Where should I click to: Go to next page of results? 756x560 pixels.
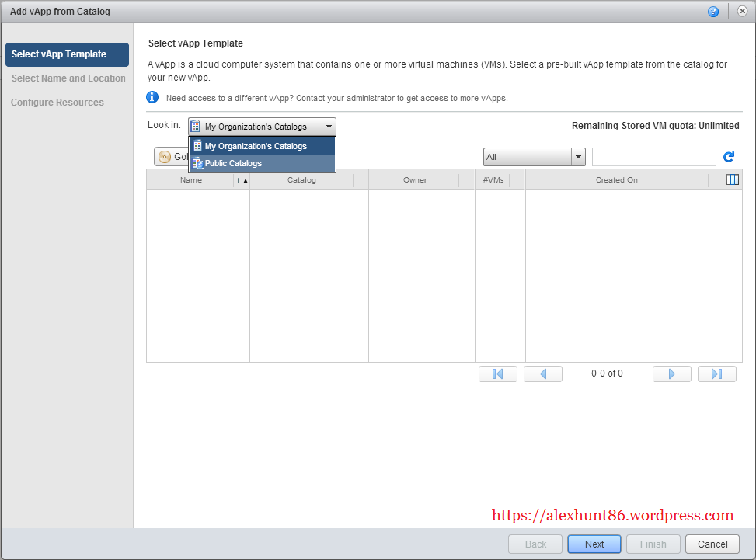[x=672, y=374]
